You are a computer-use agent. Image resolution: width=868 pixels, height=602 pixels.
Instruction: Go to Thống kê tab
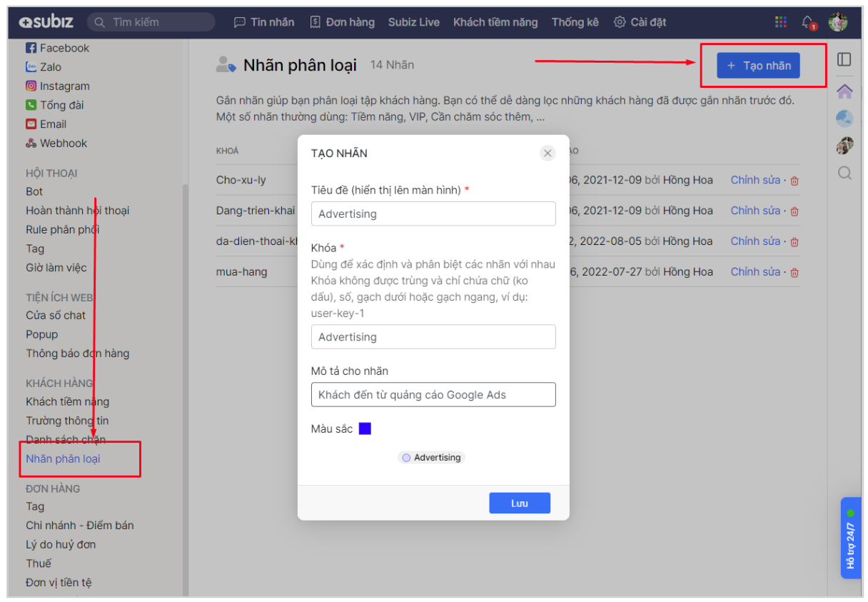[x=575, y=22]
